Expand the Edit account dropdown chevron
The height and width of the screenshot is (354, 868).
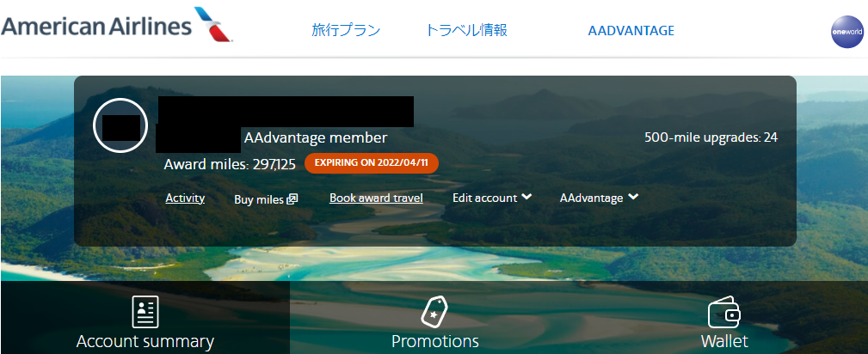526,197
